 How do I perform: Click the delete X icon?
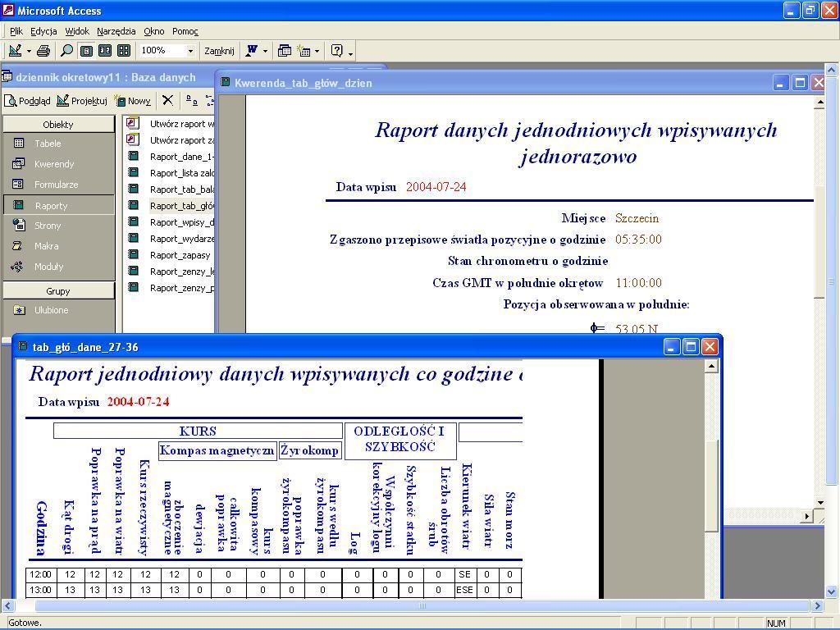tap(167, 100)
